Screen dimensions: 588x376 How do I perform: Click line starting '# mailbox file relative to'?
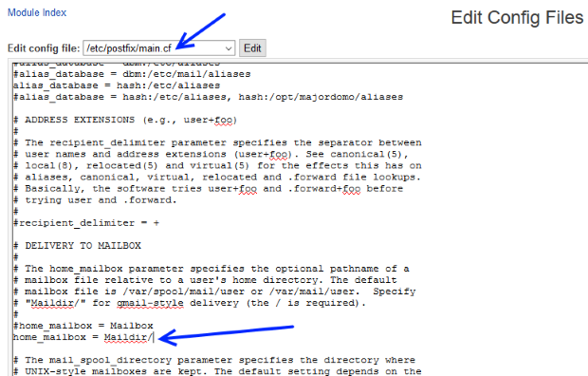205,280
